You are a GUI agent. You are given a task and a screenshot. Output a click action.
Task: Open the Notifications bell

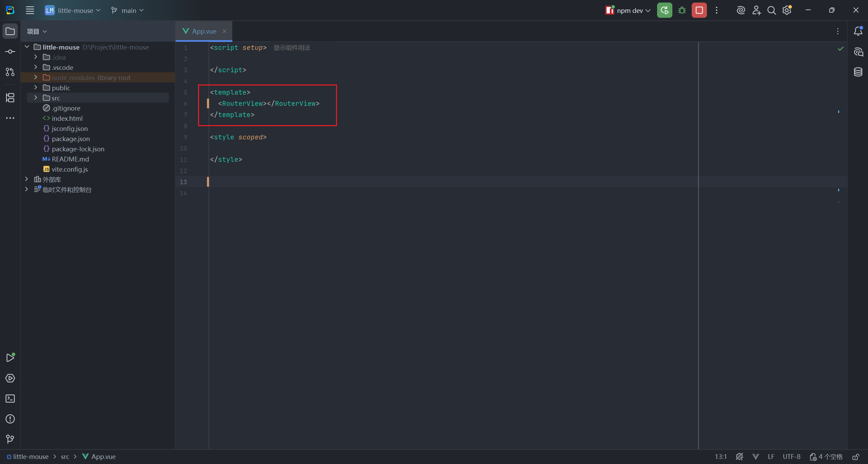tap(858, 31)
